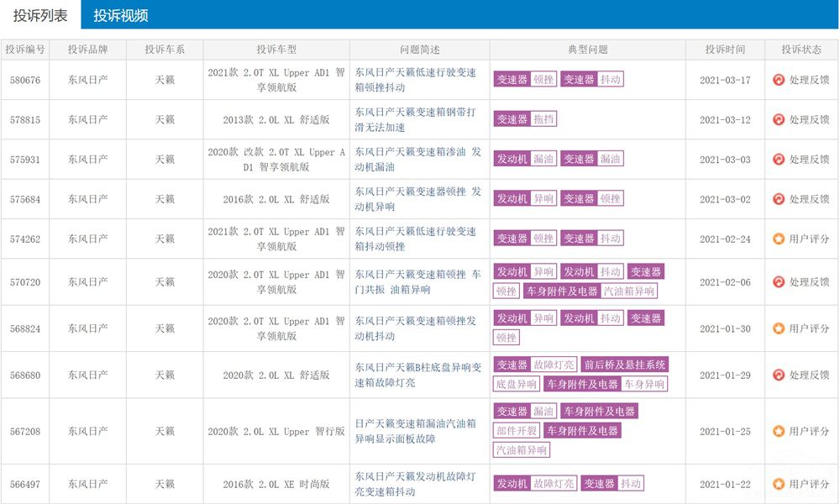Click the 发动机 异响 tag in row 575684
Viewport: 840px width, 504px height.
(525, 198)
